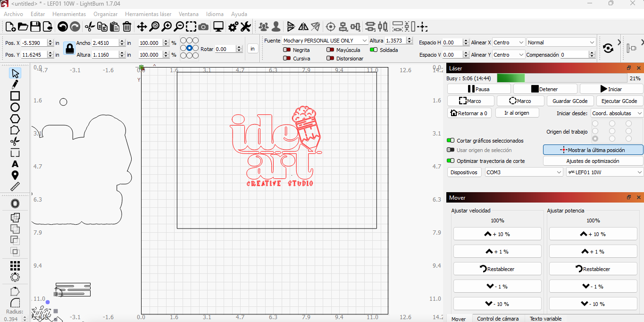This screenshot has height=322, width=644.
Task: Increase the Rotar value with stepper arrow
Action: 239,47
